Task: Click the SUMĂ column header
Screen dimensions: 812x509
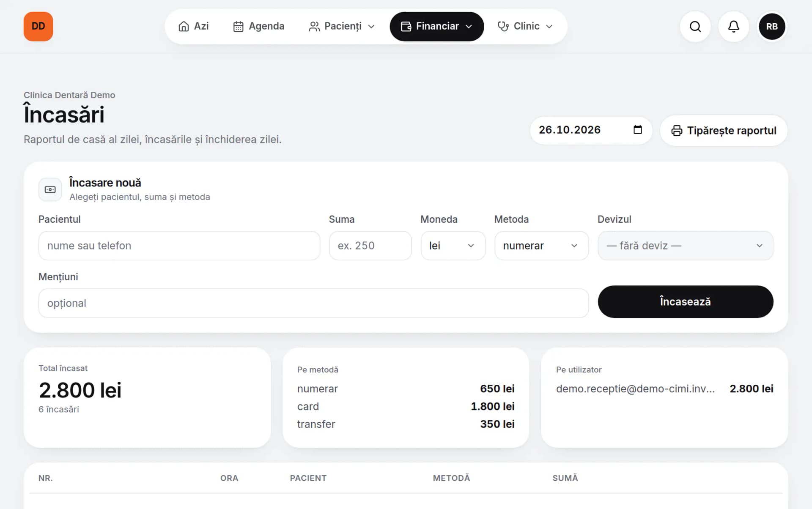Action: pyautogui.click(x=565, y=478)
